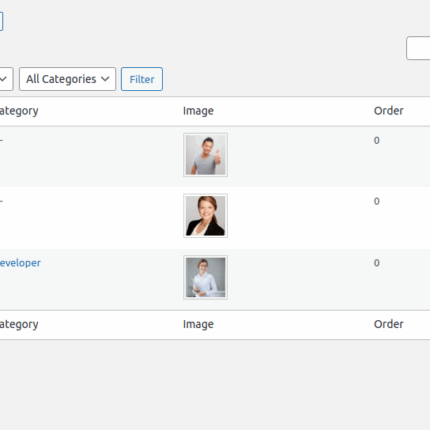
Task: Click the Order column label in table footer
Action: (389, 324)
